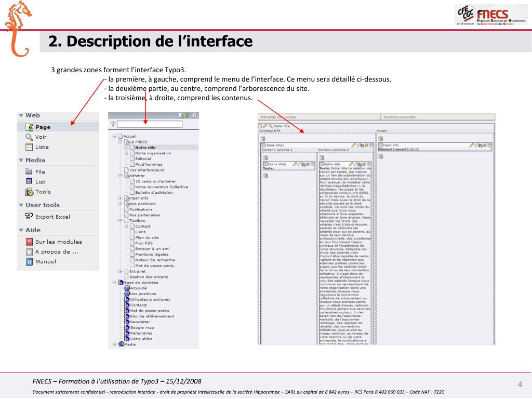Select the Flux RSS page
Screen dimensions: 532x399
point(144,243)
